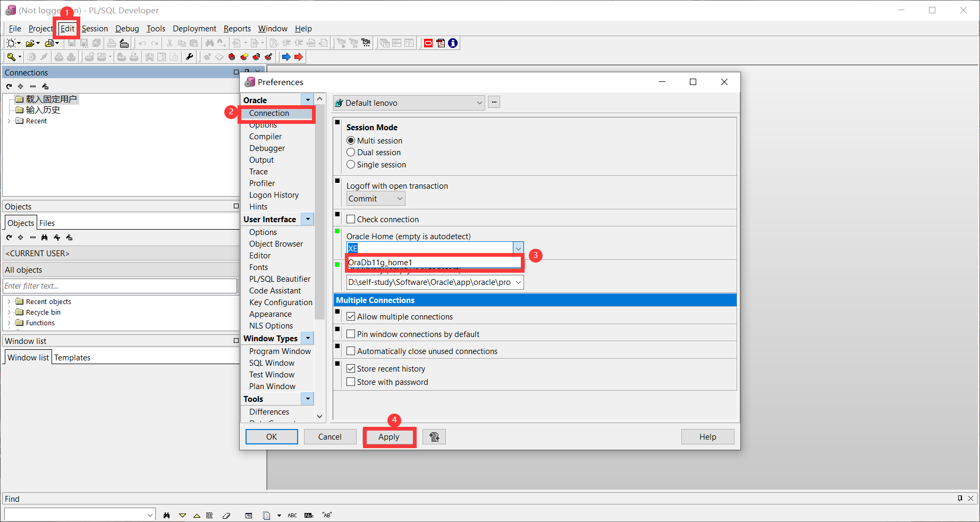Collapse the Oracle preferences section
This screenshot has height=522, width=980.
pos(308,100)
